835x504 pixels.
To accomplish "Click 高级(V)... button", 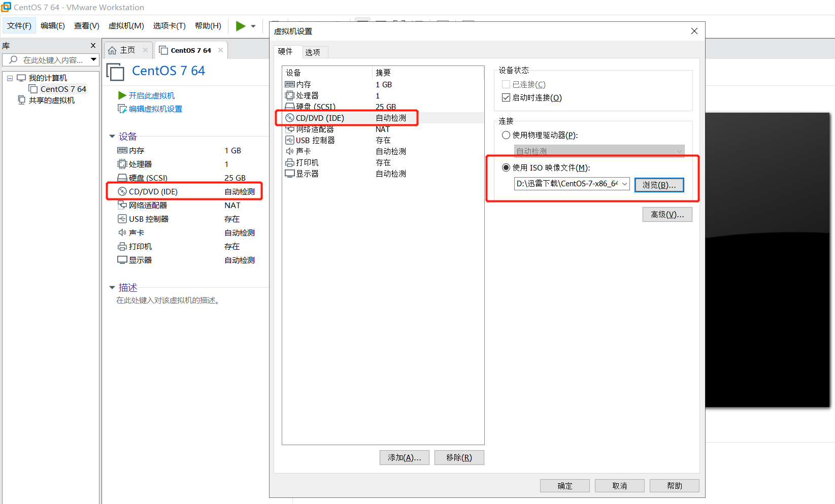I will click(x=667, y=215).
